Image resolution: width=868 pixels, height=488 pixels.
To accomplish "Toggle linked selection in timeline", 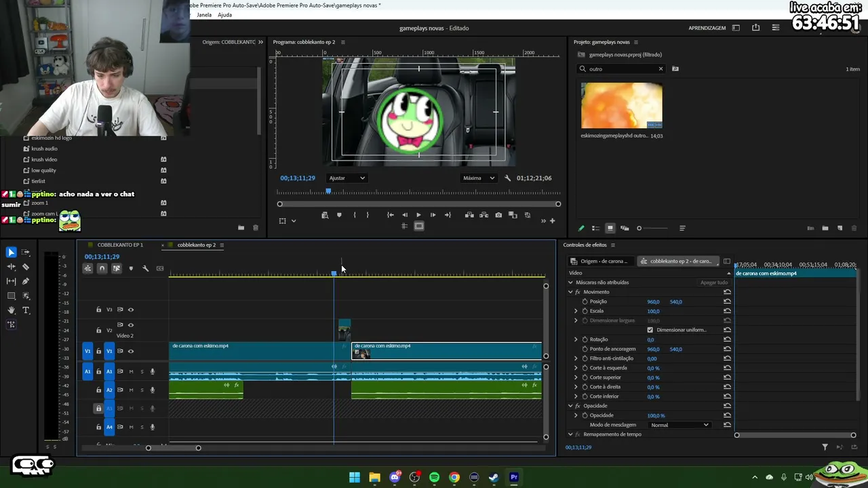I will 117,268.
